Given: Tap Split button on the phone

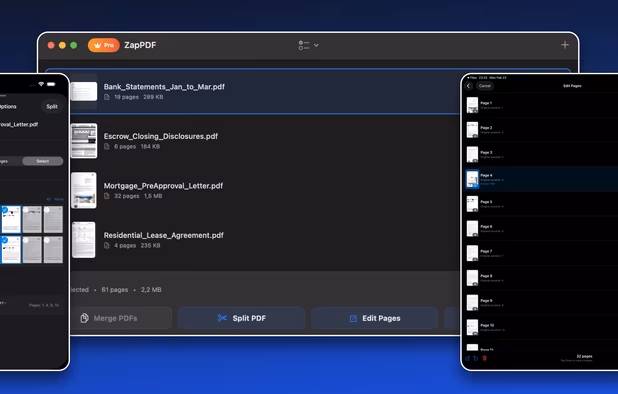Looking at the screenshot, I should (x=52, y=106).
